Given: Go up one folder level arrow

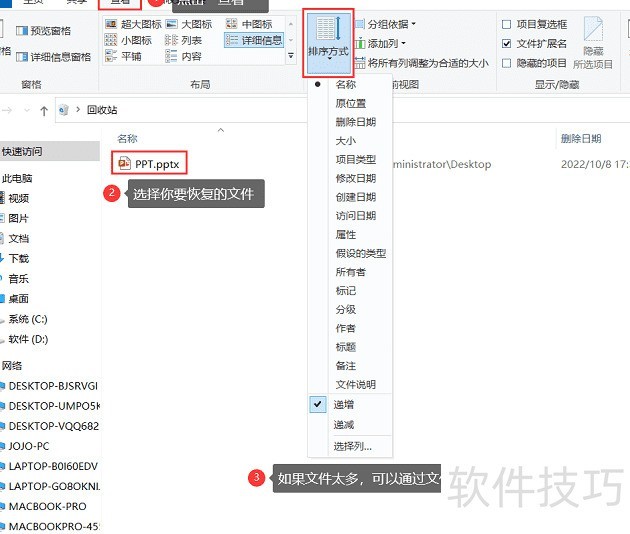Looking at the screenshot, I should 44,110.
